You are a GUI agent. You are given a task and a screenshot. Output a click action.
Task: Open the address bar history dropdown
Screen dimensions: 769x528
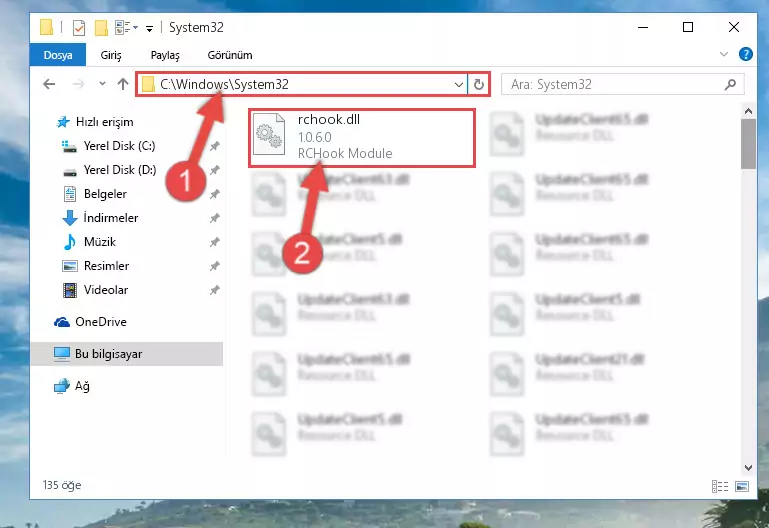(x=459, y=85)
